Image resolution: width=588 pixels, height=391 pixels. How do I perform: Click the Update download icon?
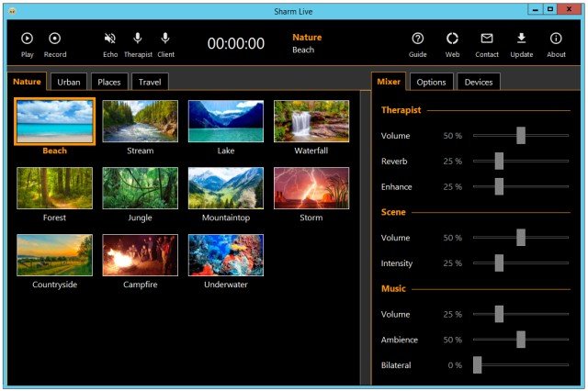pos(521,39)
